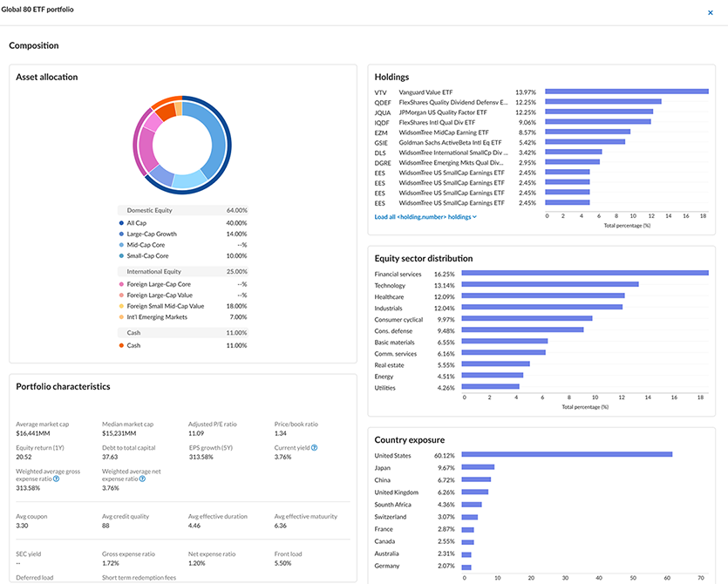Screen dimensions: 728x584
Task: Click help icon for Weighted average gross expense ratio
Action: click(x=56, y=479)
